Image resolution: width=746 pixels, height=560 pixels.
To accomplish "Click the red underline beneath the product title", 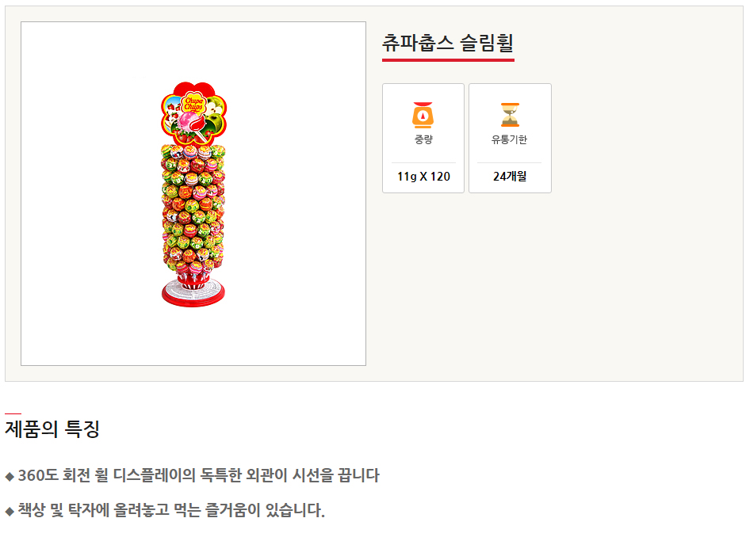I will coord(448,59).
